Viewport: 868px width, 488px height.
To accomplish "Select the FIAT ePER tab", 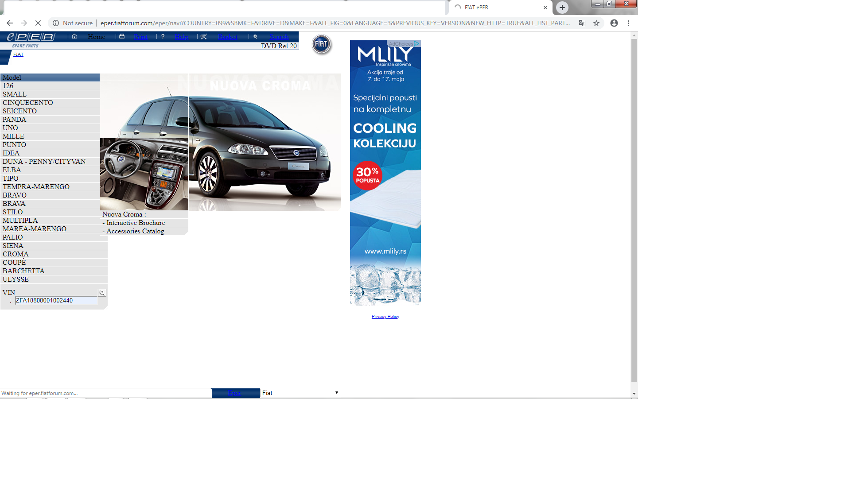I will pos(500,8).
